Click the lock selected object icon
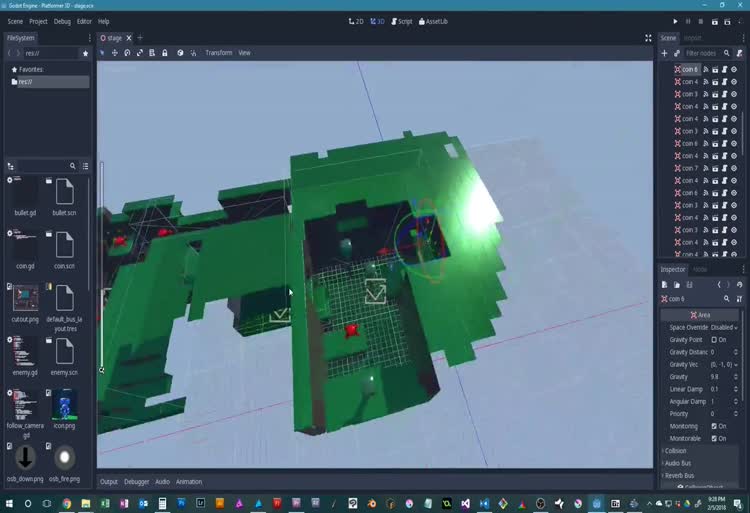Viewport: 750px width, 513px height. pyautogui.click(x=164, y=52)
